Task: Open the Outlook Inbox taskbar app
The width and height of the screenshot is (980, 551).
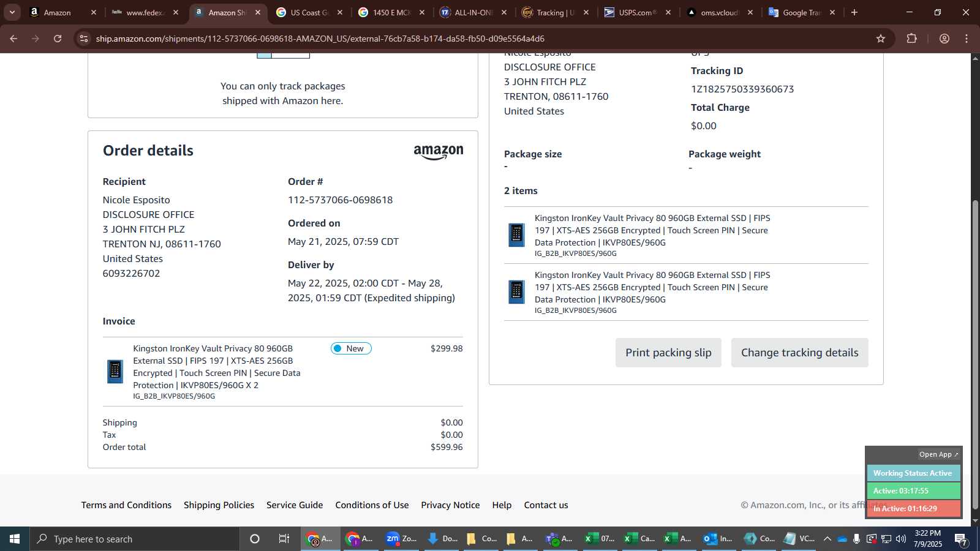Action: tap(718, 539)
